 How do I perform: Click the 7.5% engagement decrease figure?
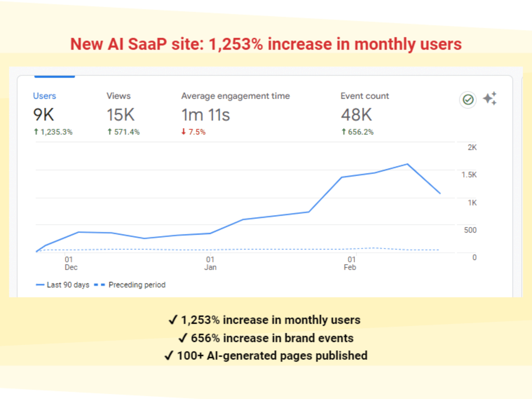pyautogui.click(x=193, y=132)
